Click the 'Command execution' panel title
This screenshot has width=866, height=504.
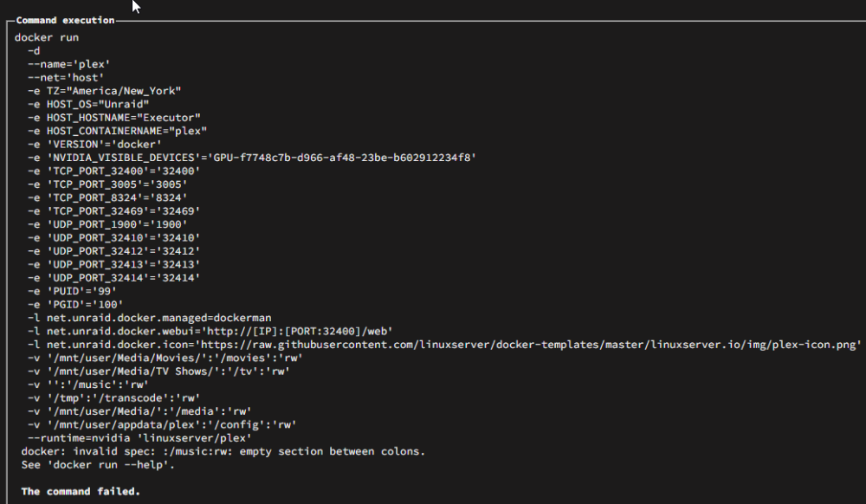(65, 21)
